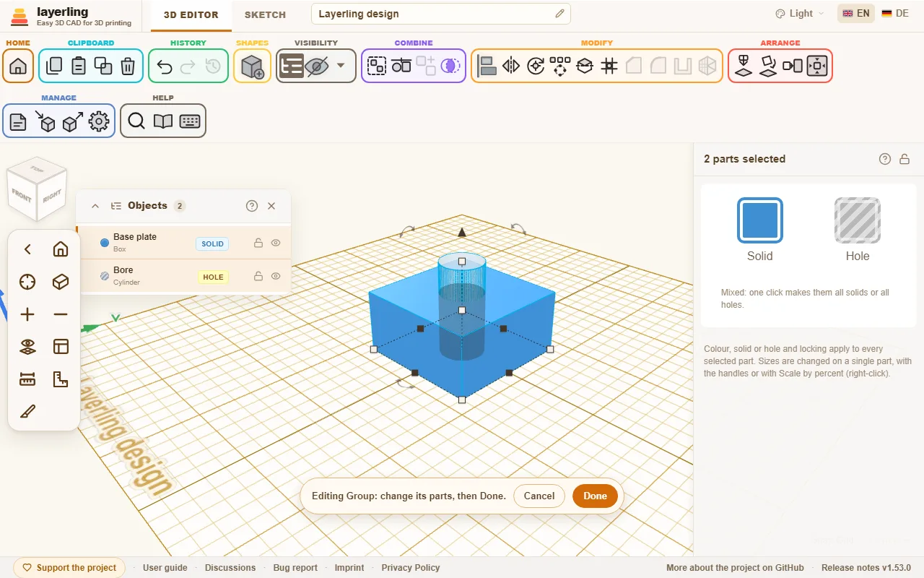Image resolution: width=924 pixels, height=578 pixels.
Task: Open the Align tool in Modify
Action: tap(487, 66)
